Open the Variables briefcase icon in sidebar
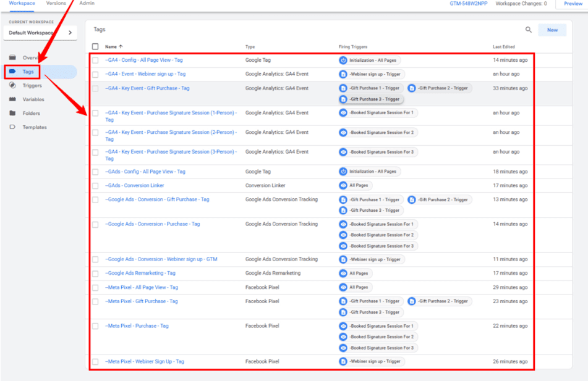Viewport: 588px width, 381px height. tap(12, 99)
